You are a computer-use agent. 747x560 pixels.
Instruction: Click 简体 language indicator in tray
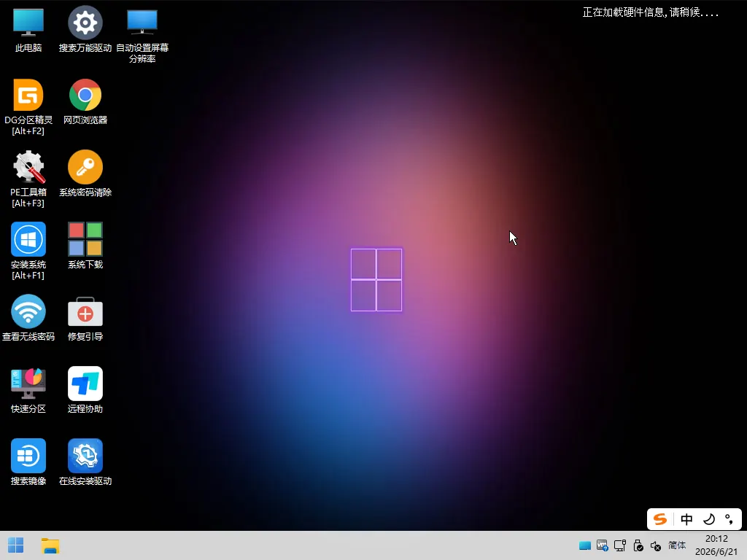click(x=677, y=545)
